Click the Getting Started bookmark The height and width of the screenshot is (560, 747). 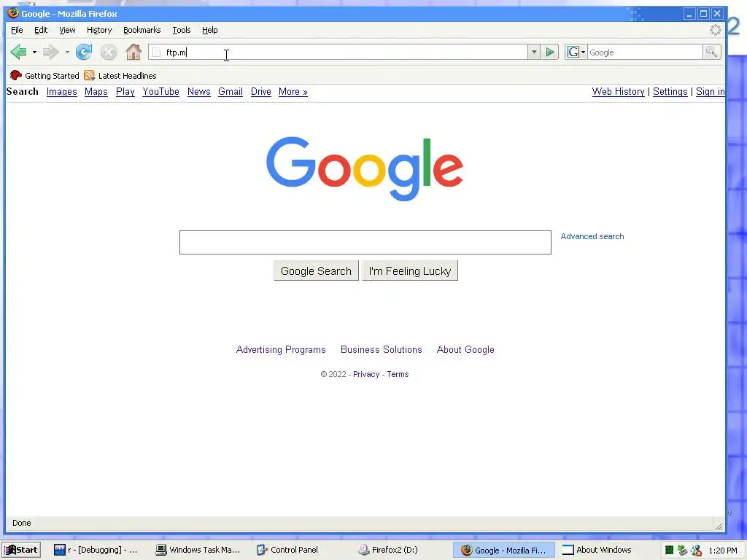[44, 75]
